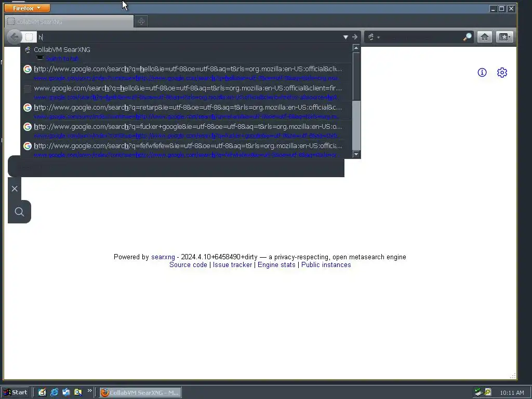Select CollabVM SearXNG switch-to-tab suggestion
Screen dimensions: 532x399
pyautogui.click(x=186, y=54)
